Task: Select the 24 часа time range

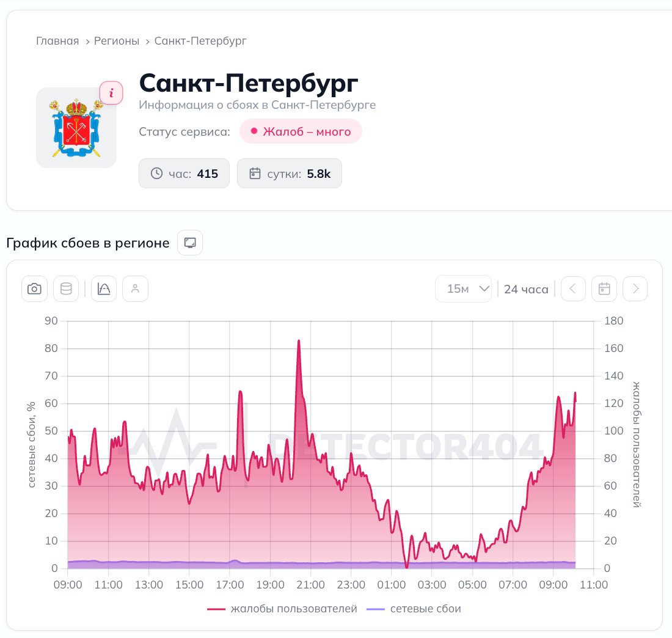Action: coord(526,290)
